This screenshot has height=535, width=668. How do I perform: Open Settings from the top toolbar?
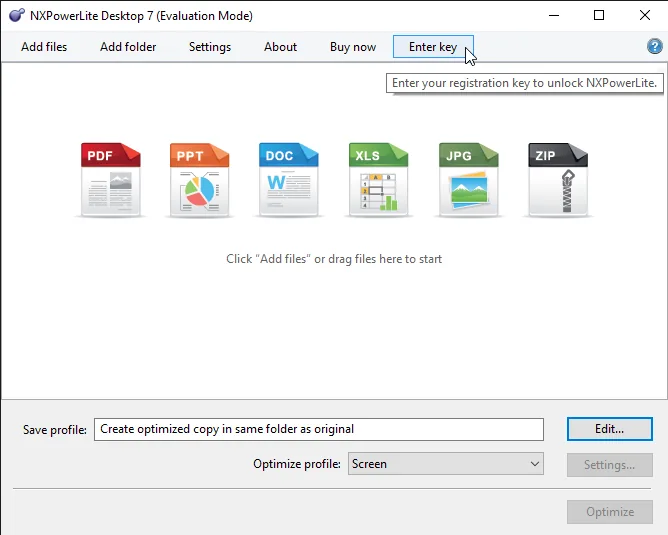tap(210, 47)
